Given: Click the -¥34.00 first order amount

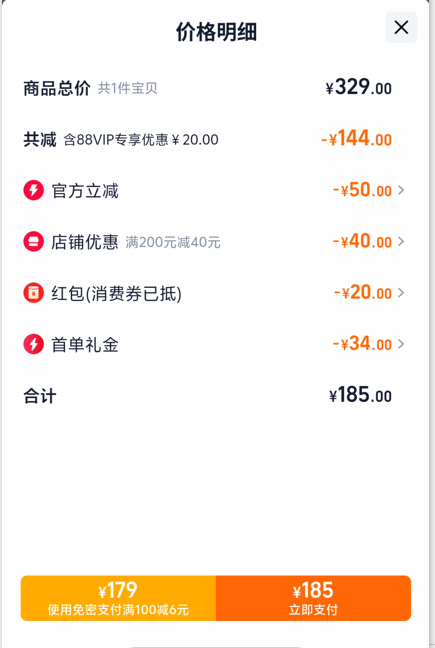Looking at the screenshot, I should click(362, 344).
